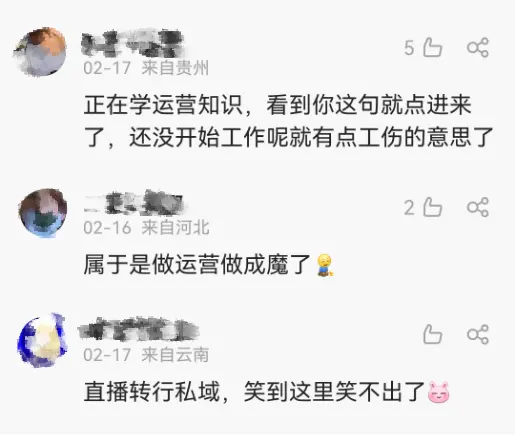Select the comment 直播转行私域

click(267, 392)
